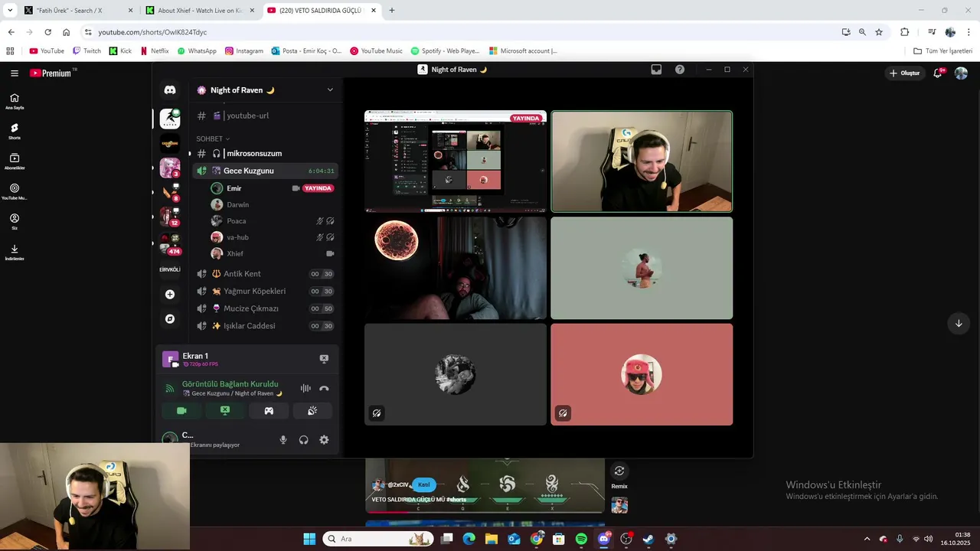Toggle Discord camera button
Image resolution: width=980 pixels, height=551 pixels.
click(181, 411)
